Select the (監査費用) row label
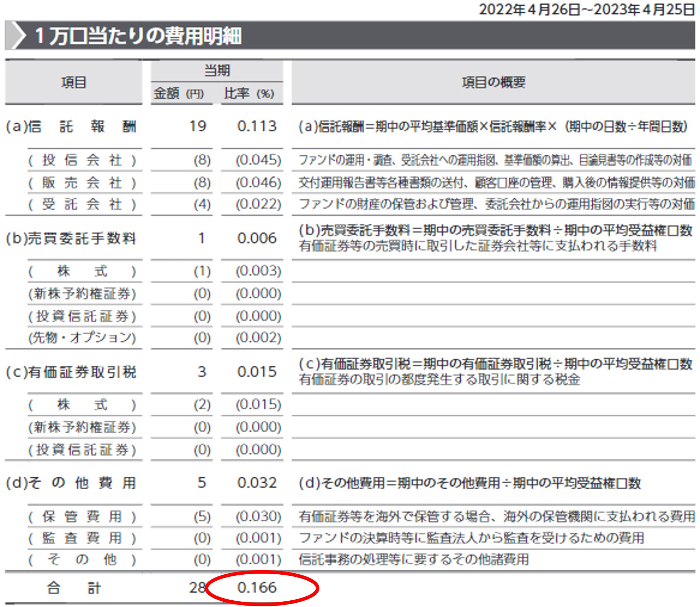 pyautogui.click(x=82, y=538)
